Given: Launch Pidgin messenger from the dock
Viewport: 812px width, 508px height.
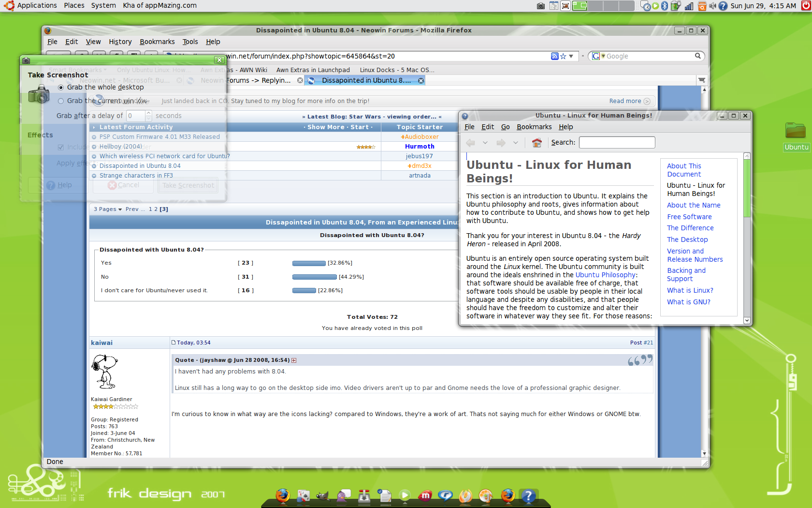Looking at the screenshot, I should point(344,496).
